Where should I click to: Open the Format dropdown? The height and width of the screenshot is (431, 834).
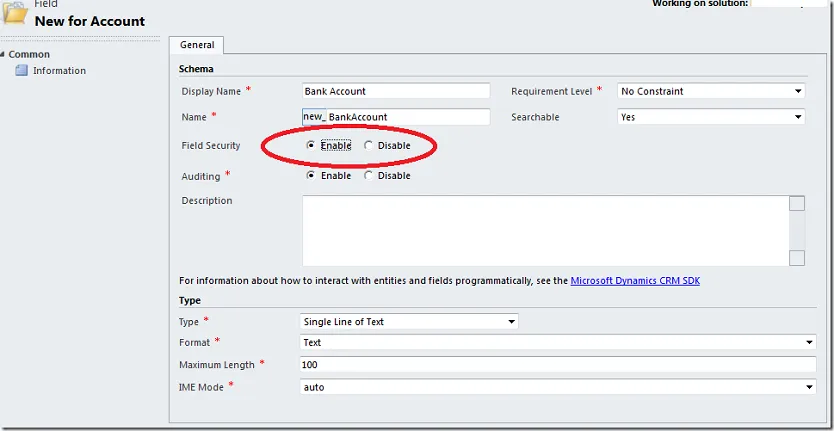pyautogui.click(x=559, y=343)
